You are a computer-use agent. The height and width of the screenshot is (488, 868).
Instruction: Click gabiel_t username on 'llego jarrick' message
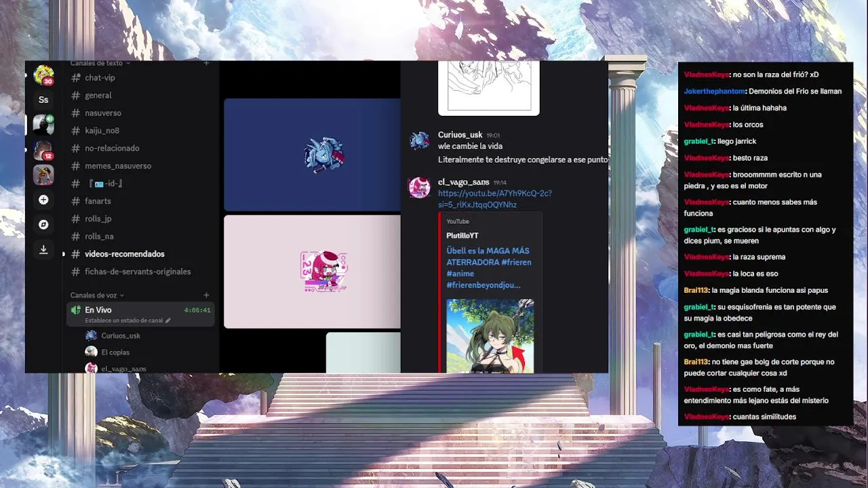(699, 141)
